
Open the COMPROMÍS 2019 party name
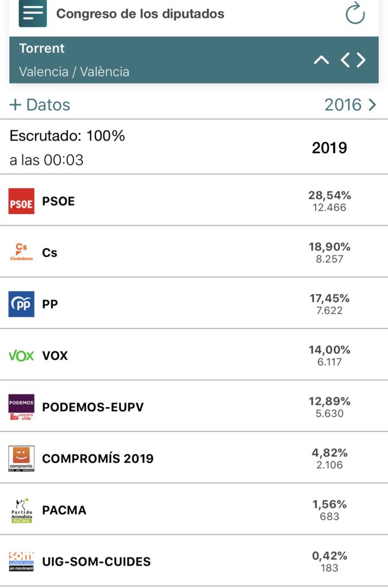pyautogui.click(x=98, y=459)
